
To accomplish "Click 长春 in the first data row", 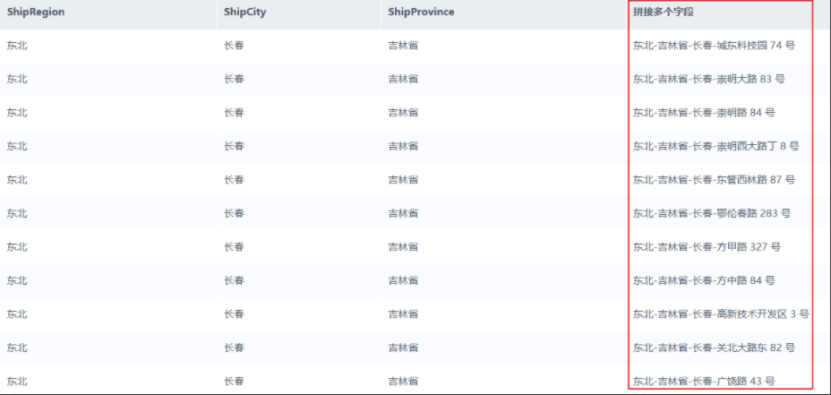I will [234, 46].
